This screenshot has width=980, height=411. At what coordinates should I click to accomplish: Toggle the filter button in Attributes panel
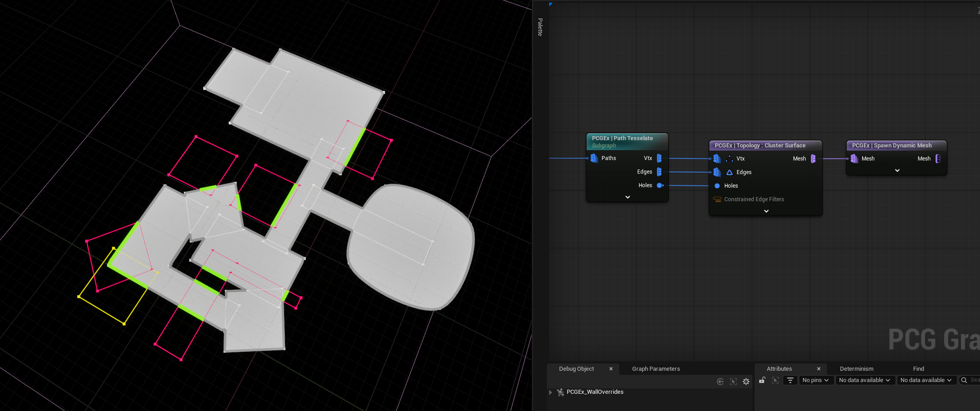tap(790, 380)
